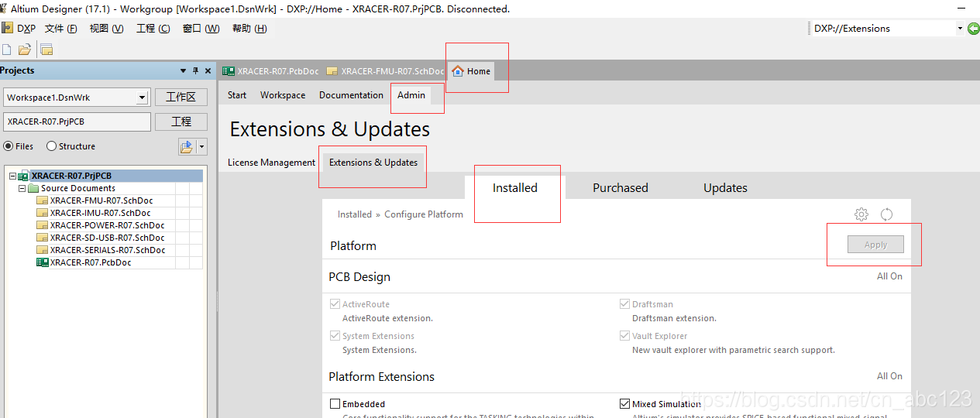Open the Workspace1.DsnWrk dropdown
This screenshot has width=980, height=418.
tap(142, 98)
